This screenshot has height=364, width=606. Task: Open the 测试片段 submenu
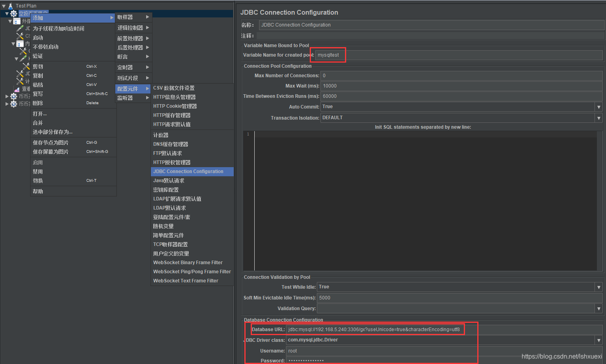tap(133, 78)
